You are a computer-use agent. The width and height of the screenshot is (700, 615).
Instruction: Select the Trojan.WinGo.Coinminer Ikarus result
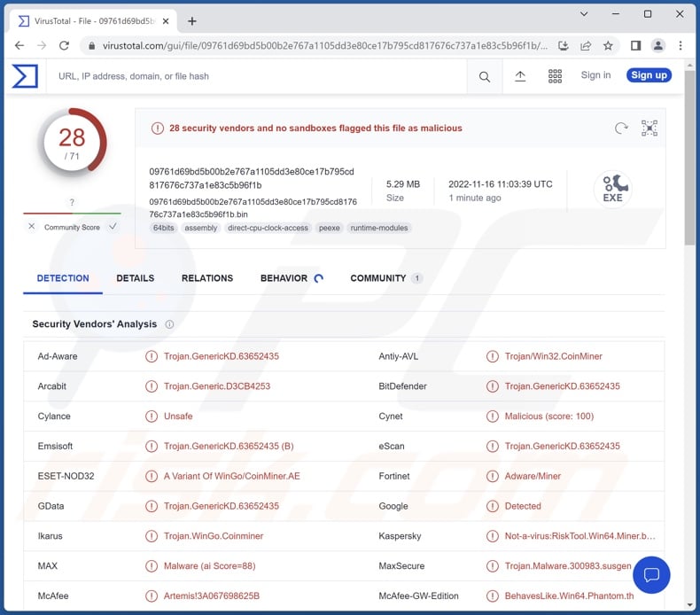tap(214, 536)
